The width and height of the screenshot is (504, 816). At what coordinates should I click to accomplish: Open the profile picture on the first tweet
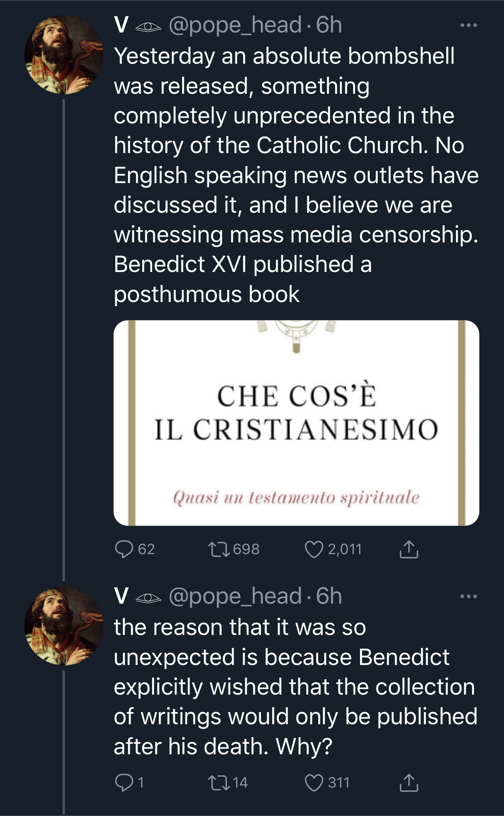point(64,55)
